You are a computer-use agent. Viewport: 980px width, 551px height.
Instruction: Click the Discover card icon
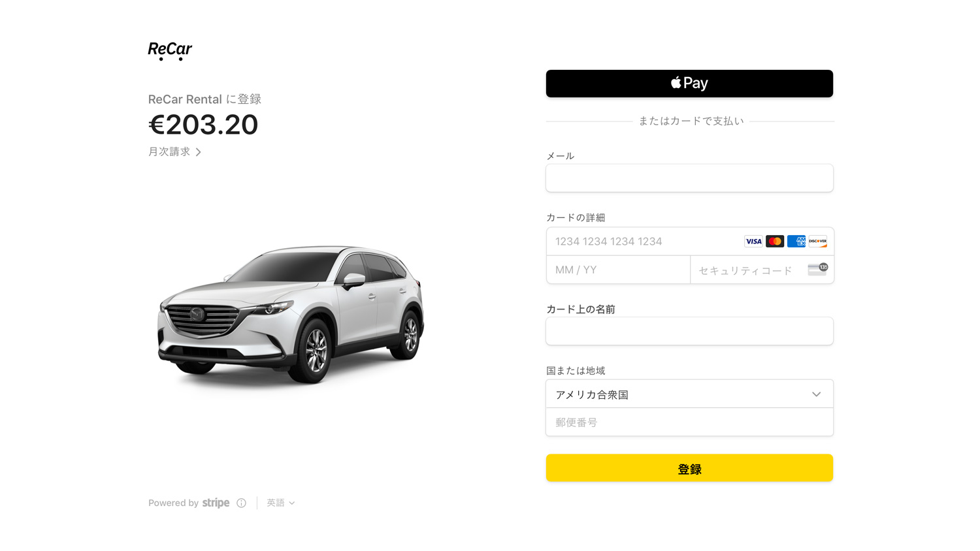[817, 242]
